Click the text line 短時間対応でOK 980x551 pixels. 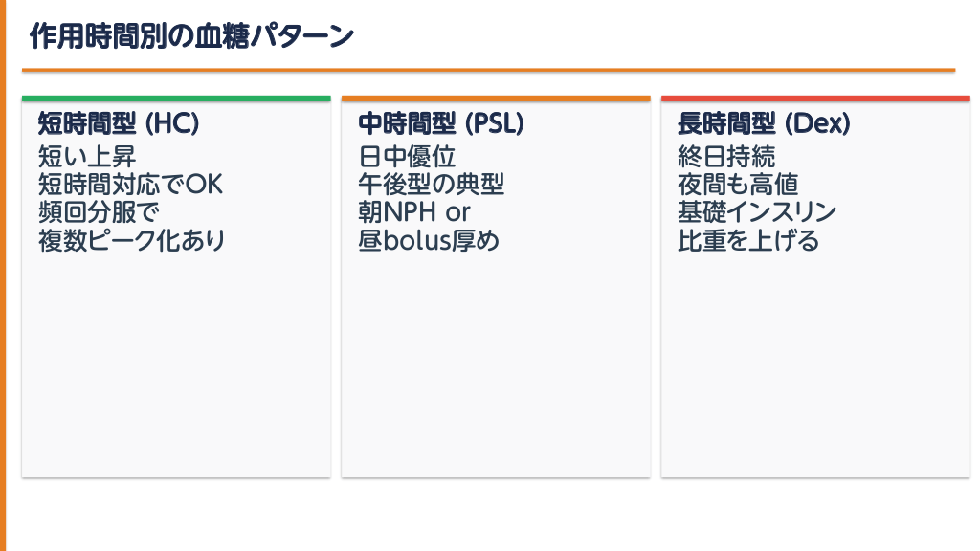tap(130, 184)
